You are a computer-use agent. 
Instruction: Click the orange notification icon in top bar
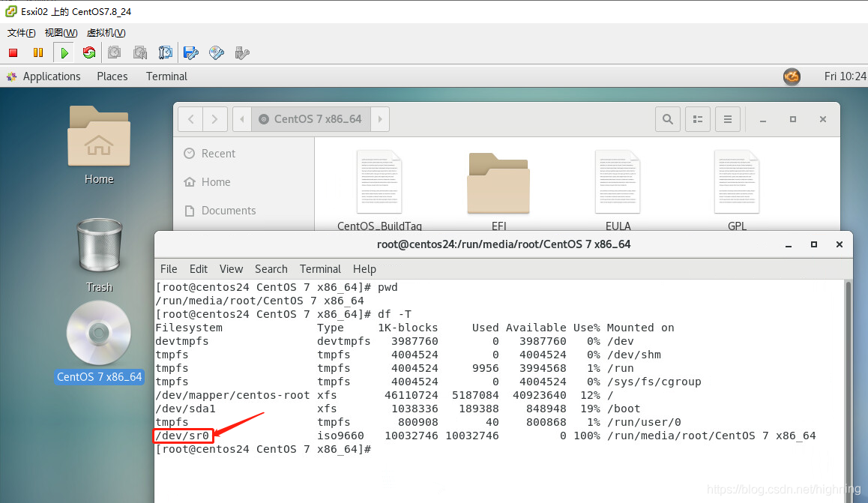pyautogui.click(x=792, y=76)
